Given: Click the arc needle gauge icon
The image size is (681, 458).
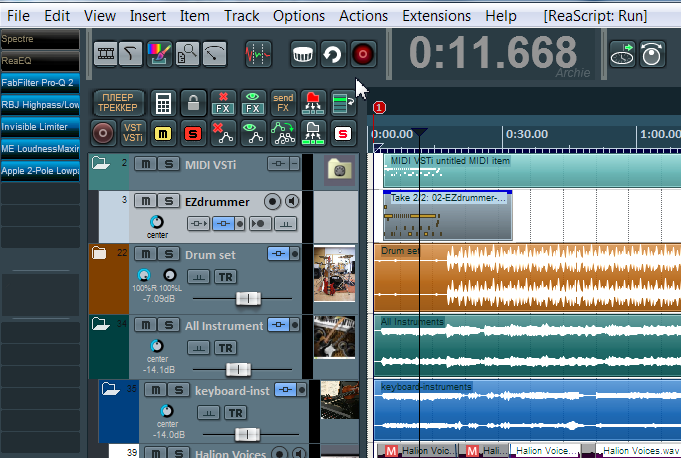Looking at the screenshot, I should [x=215, y=54].
